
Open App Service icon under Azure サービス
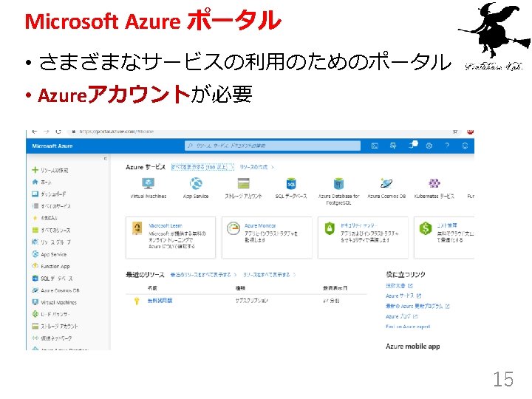point(196,183)
